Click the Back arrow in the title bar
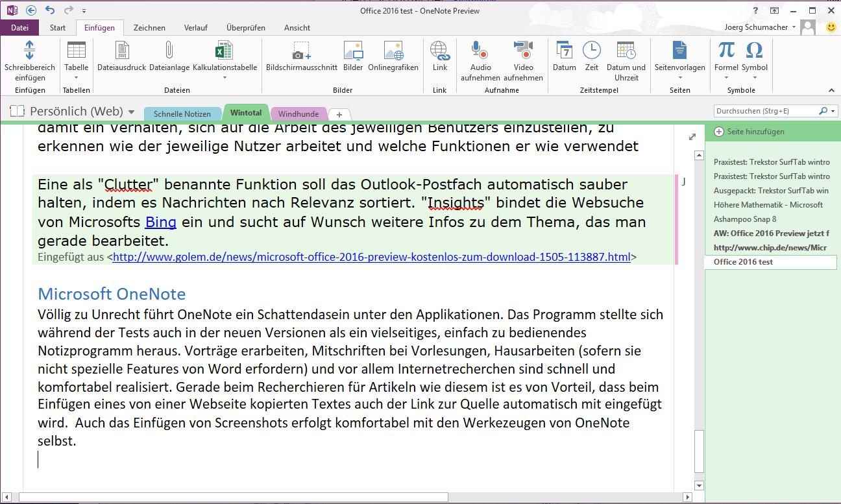The width and height of the screenshot is (841, 504). (32, 10)
